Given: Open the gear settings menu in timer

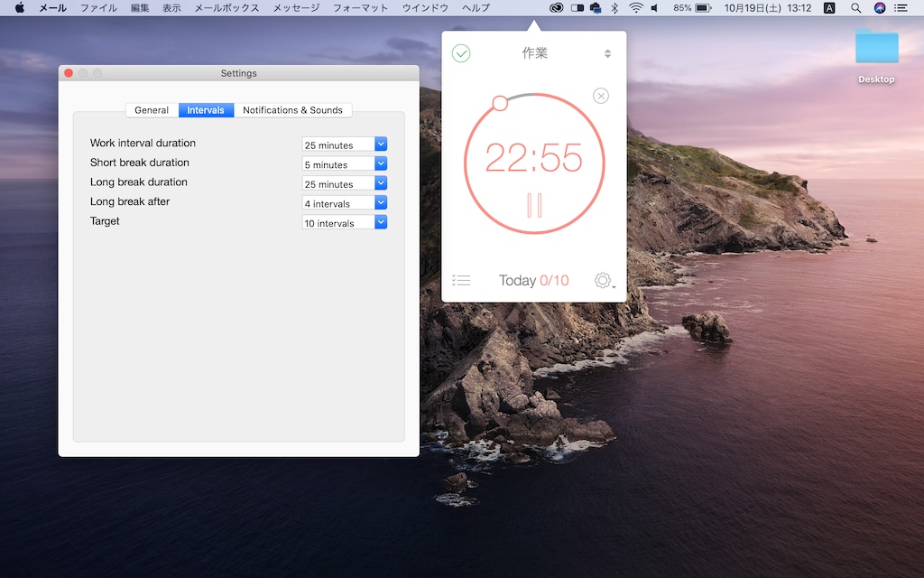Looking at the screenshot, I should point(604,281).
